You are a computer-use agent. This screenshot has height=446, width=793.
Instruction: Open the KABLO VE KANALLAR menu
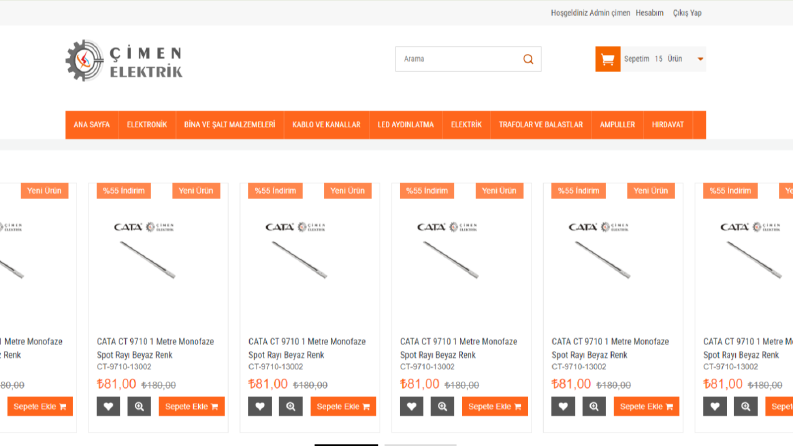[326, 125]
